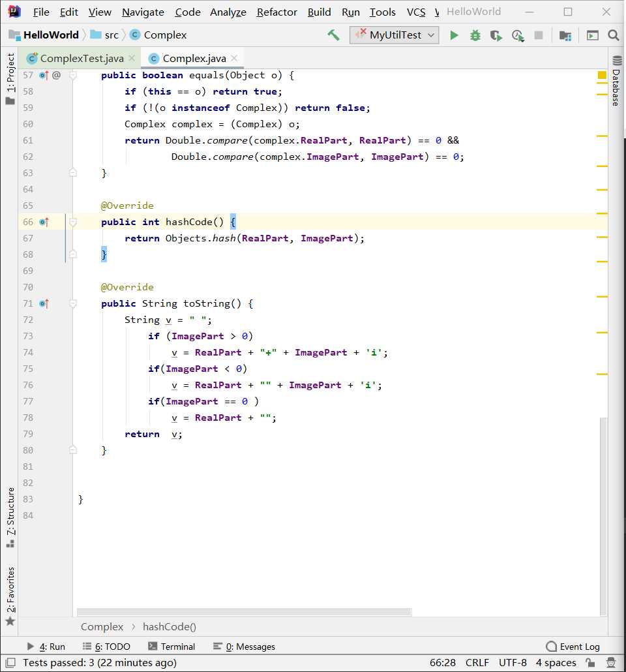Open the View menu
Image resolution: width=626 pixels, height=672 pixels.
(x=100, y=12)
